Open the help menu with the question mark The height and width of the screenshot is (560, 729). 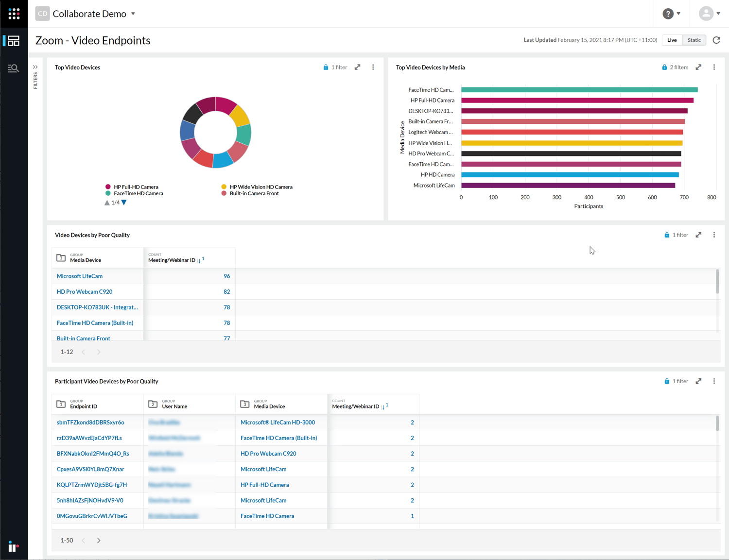click(668, 14)
